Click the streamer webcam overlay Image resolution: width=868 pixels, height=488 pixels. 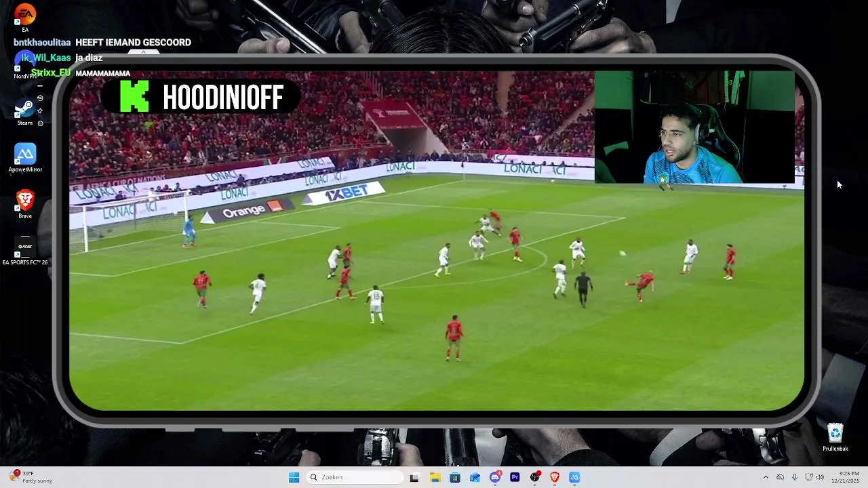coord(694,127)
